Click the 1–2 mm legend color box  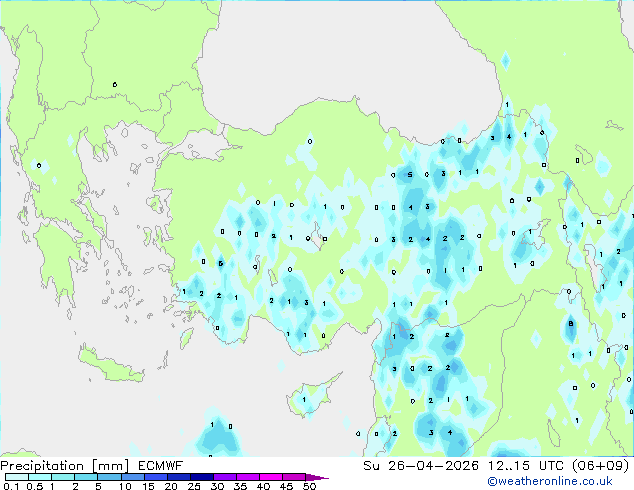63,477
